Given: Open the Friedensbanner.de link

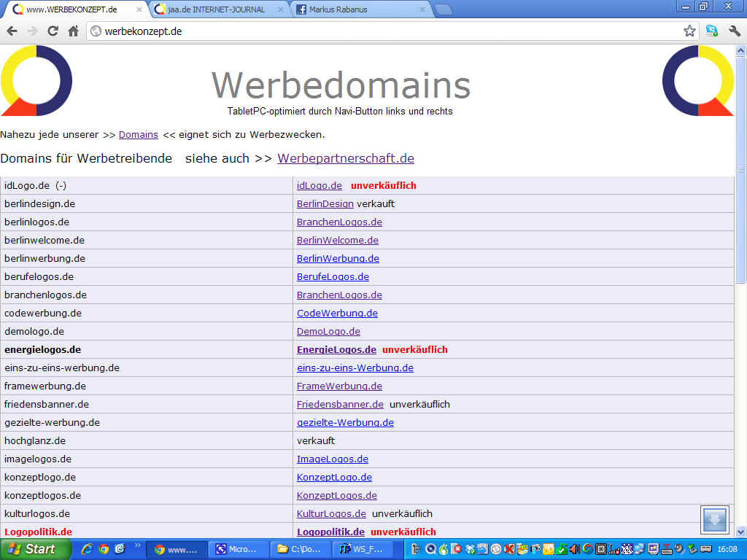Looking at the screenshot, I should [340, 404].
